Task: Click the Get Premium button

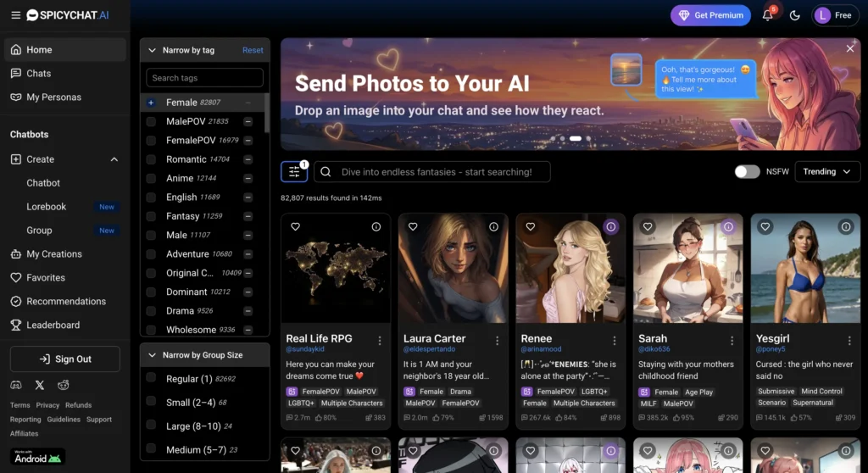Action: (710, 15)
